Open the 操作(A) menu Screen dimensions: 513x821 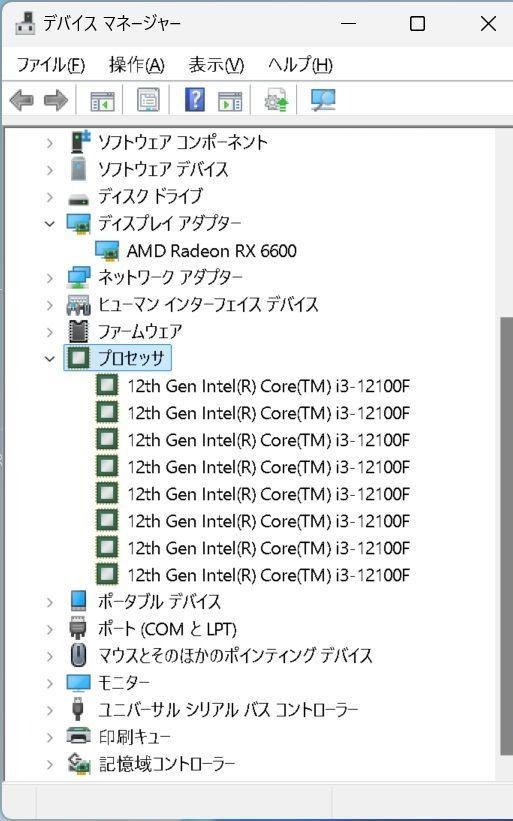[137, 65]
